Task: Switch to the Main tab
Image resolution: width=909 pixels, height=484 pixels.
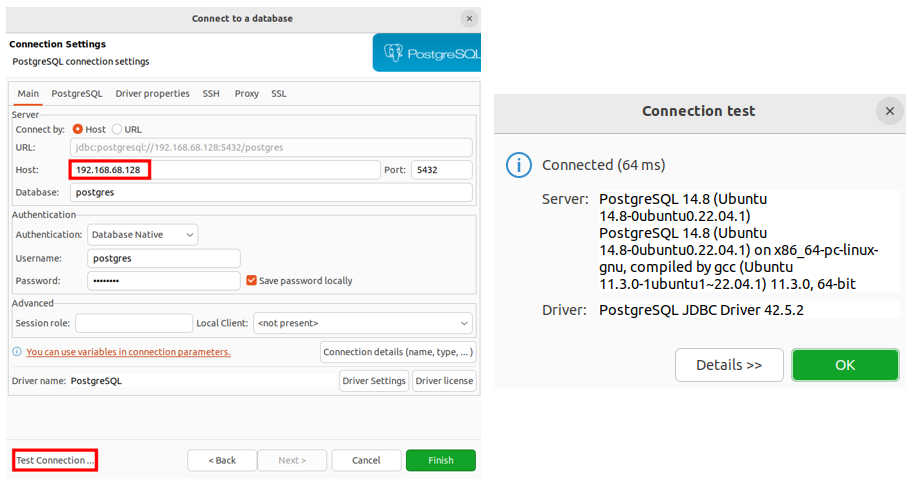Action: pyautogui.click(x=28, y=93)
